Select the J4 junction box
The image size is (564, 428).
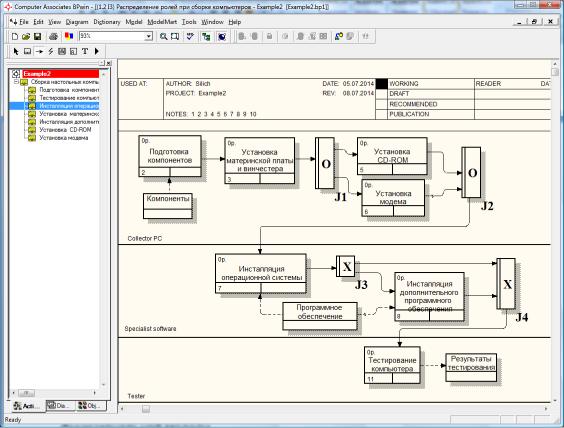tap(506, 284)
